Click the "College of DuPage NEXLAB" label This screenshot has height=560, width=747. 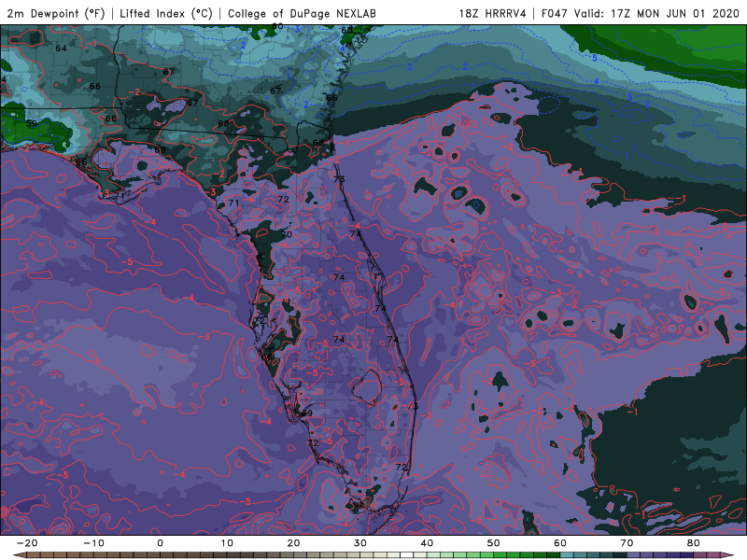tap(302, 14)
